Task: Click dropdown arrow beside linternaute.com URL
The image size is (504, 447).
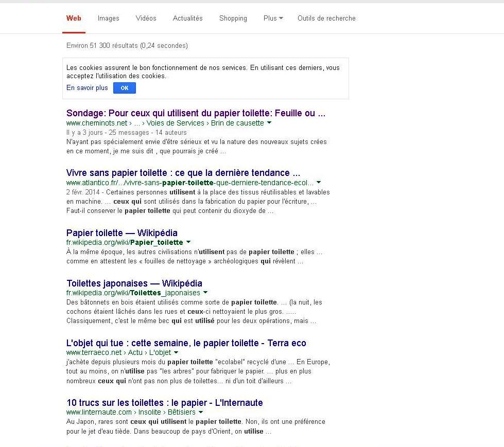Action: pyautogui.click(x=200, y=413)
